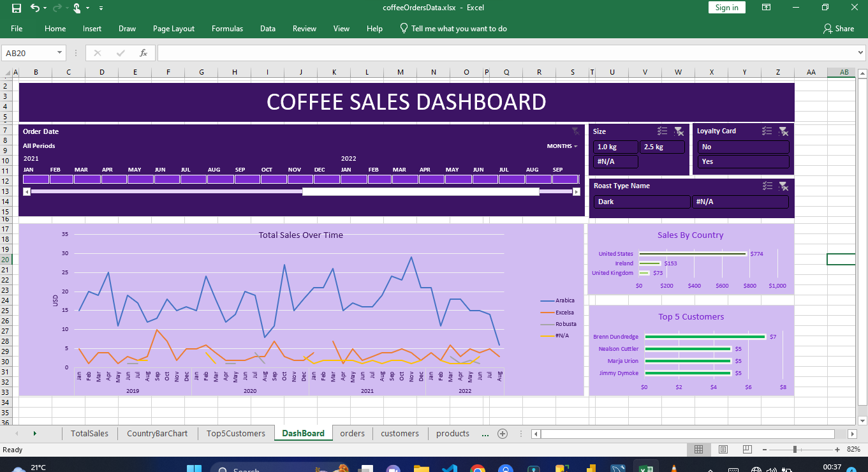The image size is (868, 472).
Task: Click the Save icon in title bar
Action: [17, 8]
